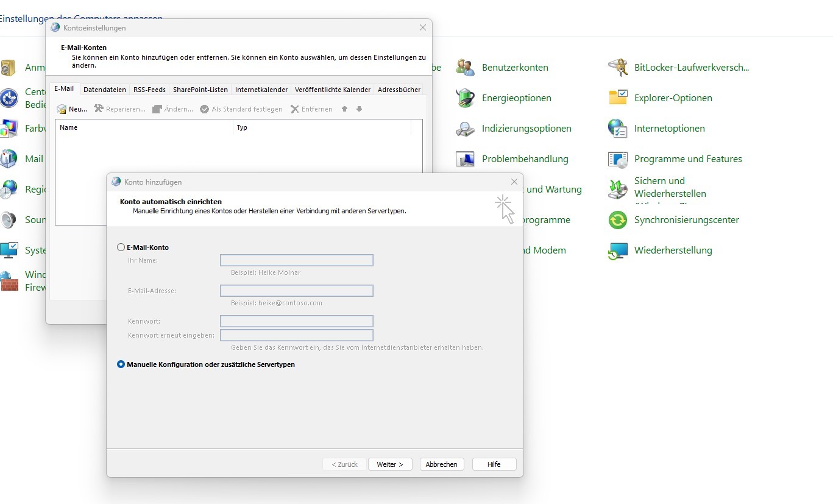Image resolution: width=833 pixels, height=504 pixels.
Task: Open the RSS-Feeds tab
Action: point(149,90)
